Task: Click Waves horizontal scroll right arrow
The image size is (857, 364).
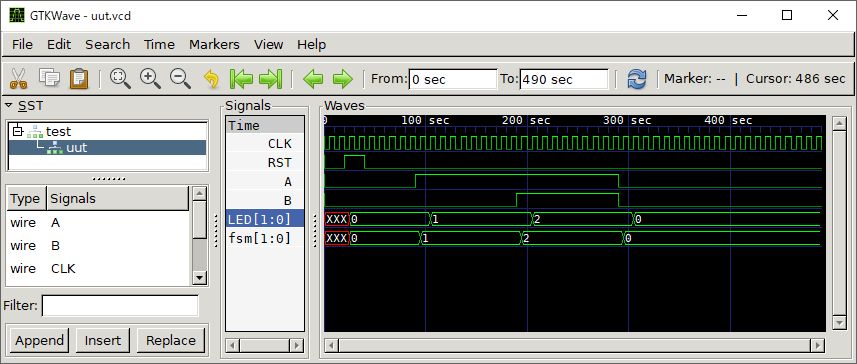Action: pos(818,345)
